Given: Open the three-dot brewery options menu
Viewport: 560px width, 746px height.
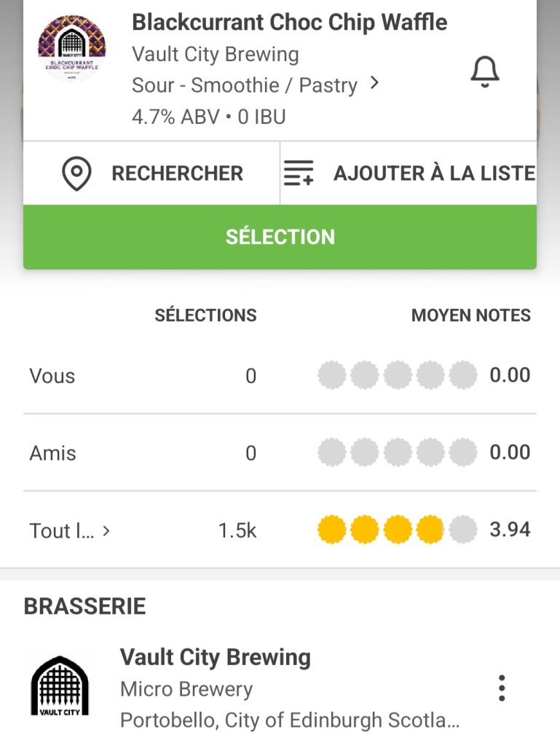Looking at the screenshot, I should tap(501, 688).
